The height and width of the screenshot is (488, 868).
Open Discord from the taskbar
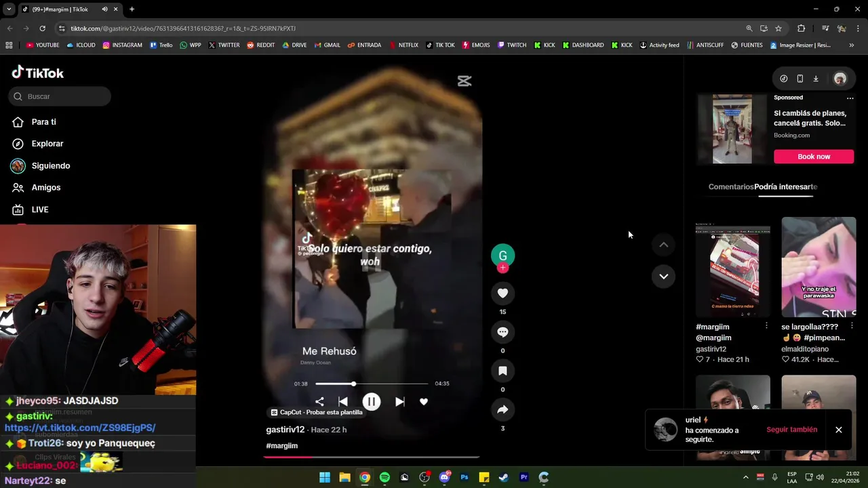(x=444, y=477)
